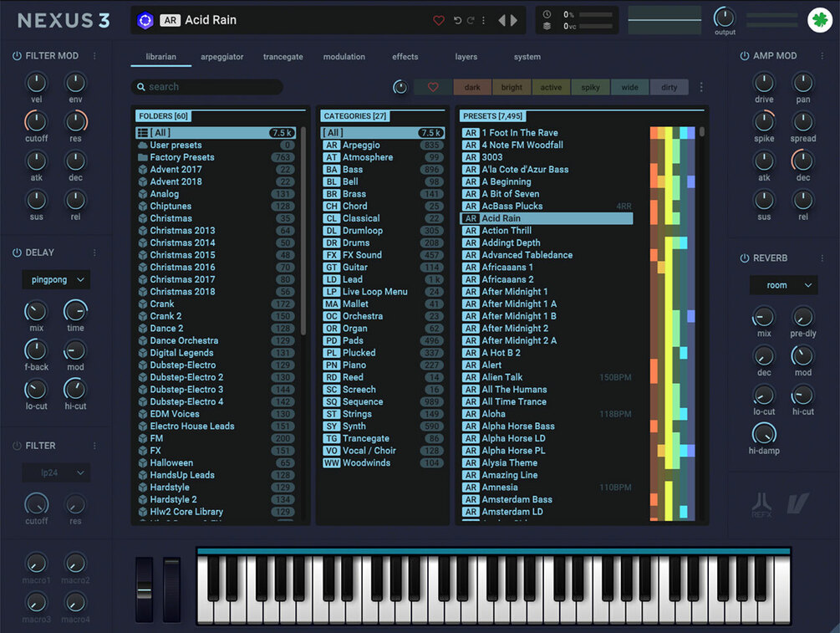Open the preset bar three-dot menu
Image resolution: width=840 pixels, height=633 pixels.
point(483,20)
